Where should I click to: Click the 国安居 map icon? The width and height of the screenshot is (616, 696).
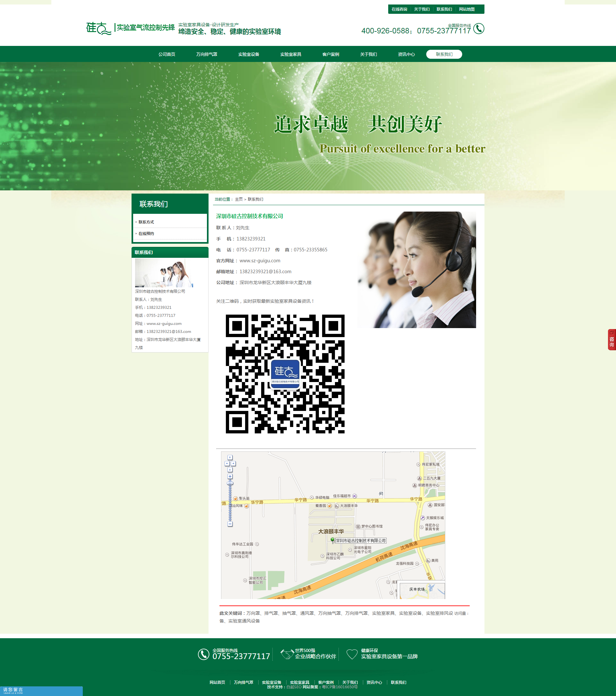point(430,505)
